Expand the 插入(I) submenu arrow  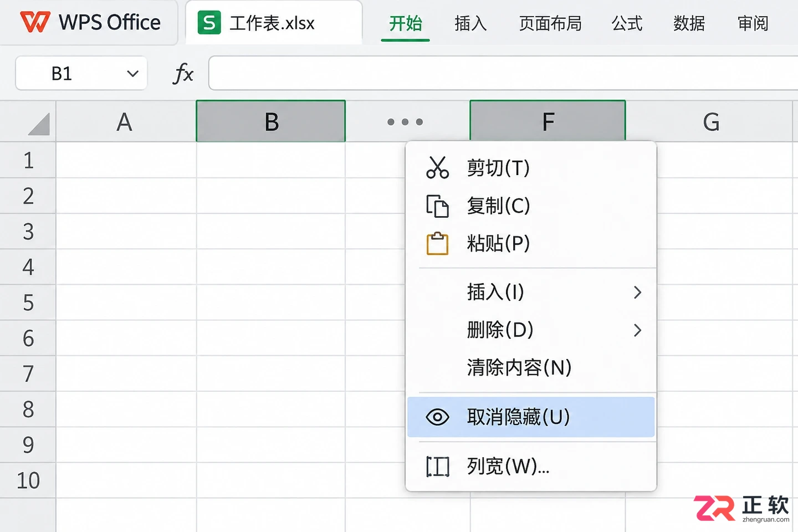coord(637,292)
